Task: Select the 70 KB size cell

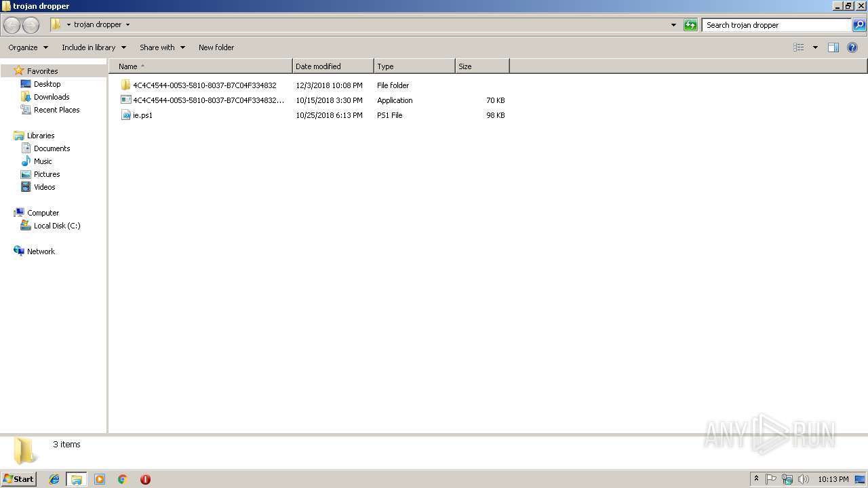Action: [495, 100]
